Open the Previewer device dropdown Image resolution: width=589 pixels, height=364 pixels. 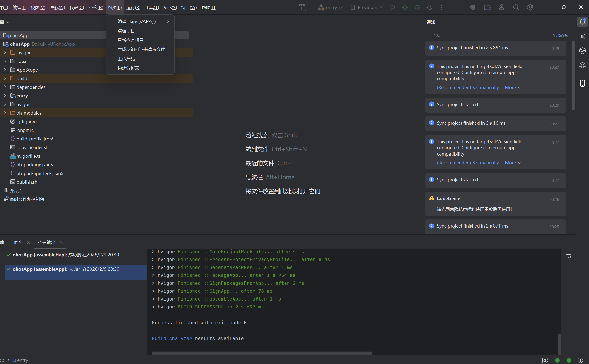(367, 7)
